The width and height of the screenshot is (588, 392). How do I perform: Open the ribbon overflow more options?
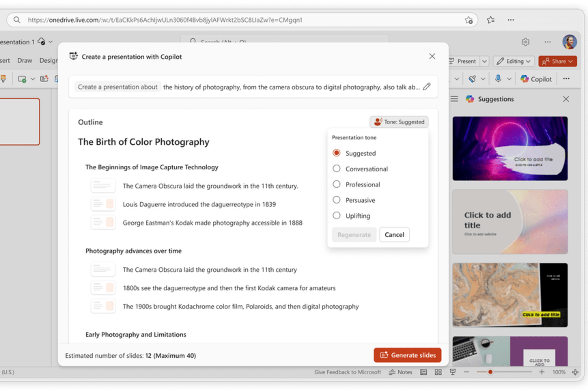566,79
